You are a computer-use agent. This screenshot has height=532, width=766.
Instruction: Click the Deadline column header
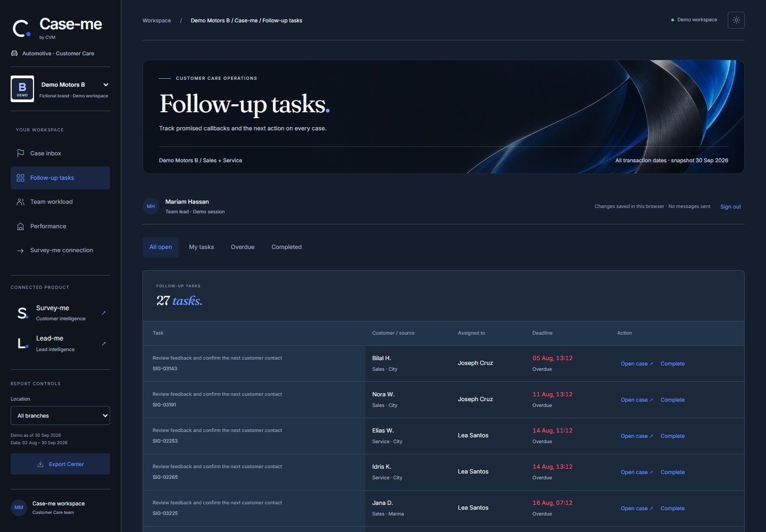pos(543,333)
